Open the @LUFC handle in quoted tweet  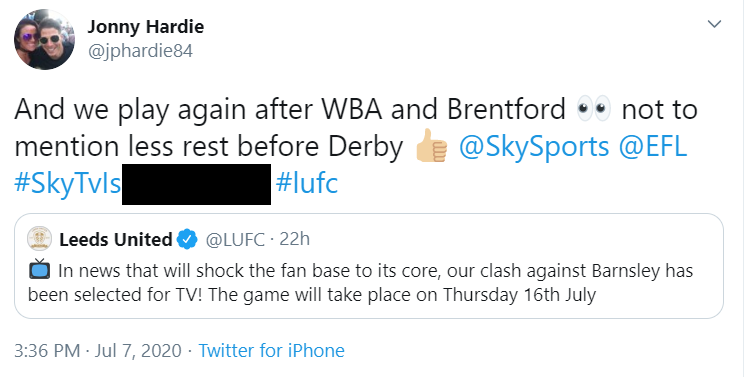(x=235, y=239)
